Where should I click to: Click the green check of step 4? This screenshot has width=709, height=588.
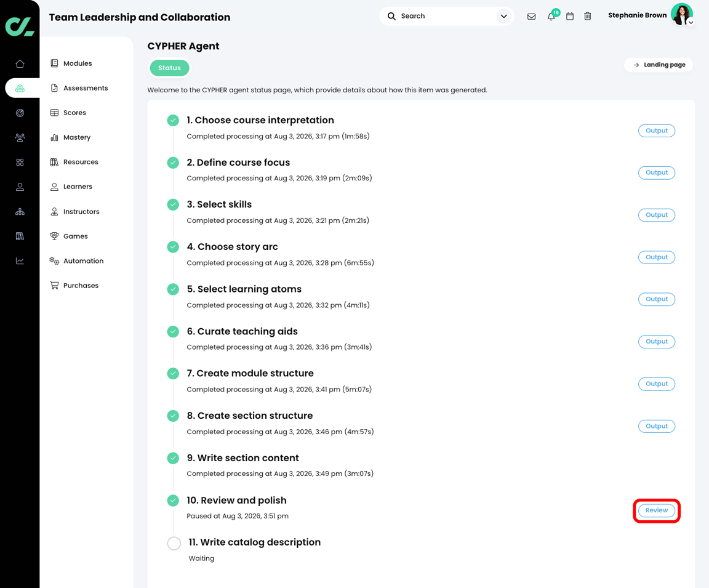coord(173,247)
